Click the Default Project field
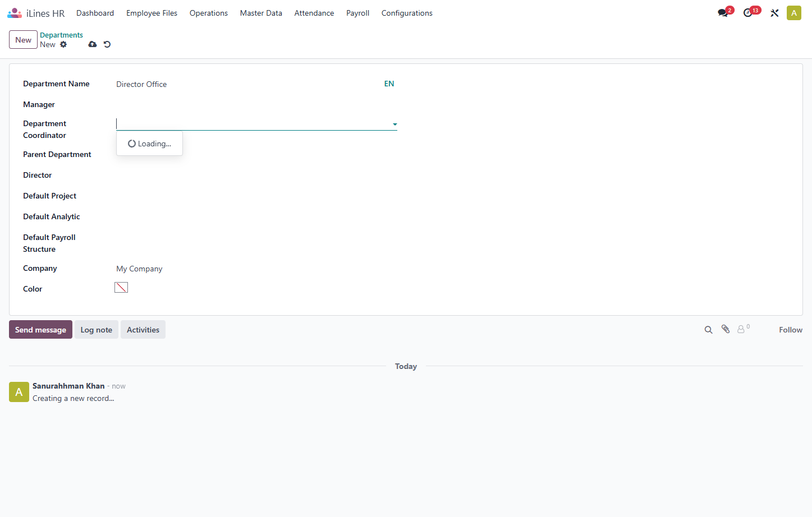Screen dimensions: 812x517 tap(256, 196)
